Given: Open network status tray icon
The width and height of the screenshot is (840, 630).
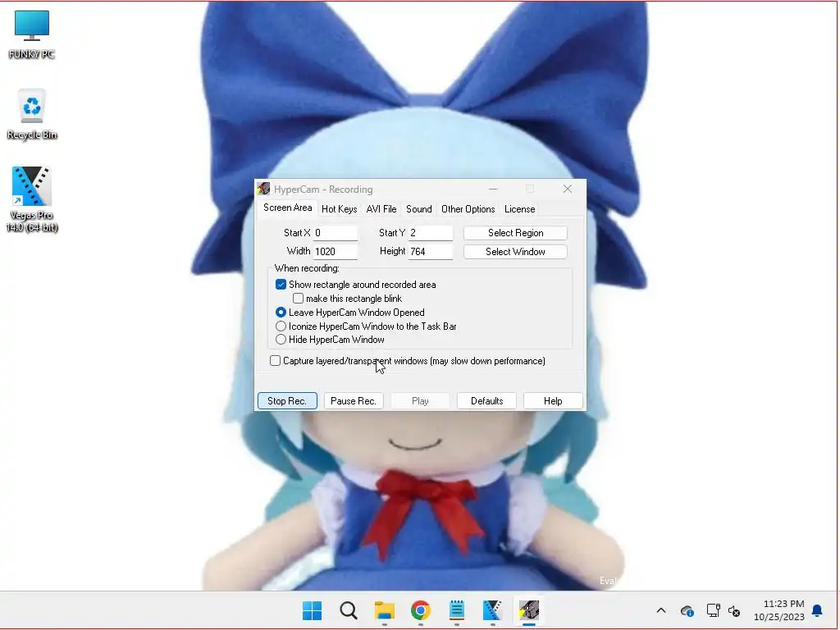Looking at the screenshot, I should 713,610.
